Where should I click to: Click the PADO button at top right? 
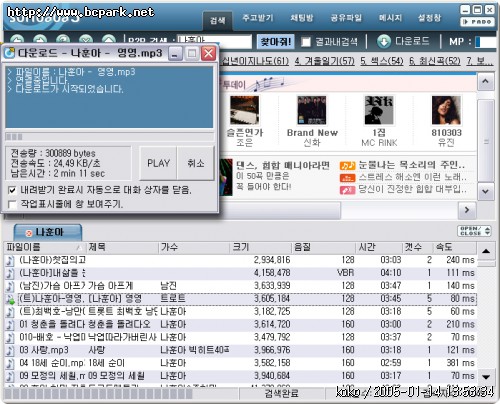(x=477, y=22)
